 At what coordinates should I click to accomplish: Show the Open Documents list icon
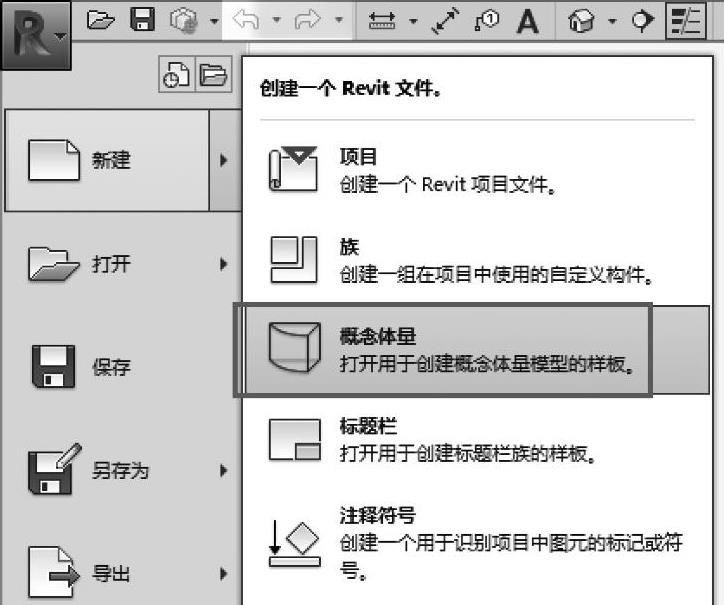(213, 74)
